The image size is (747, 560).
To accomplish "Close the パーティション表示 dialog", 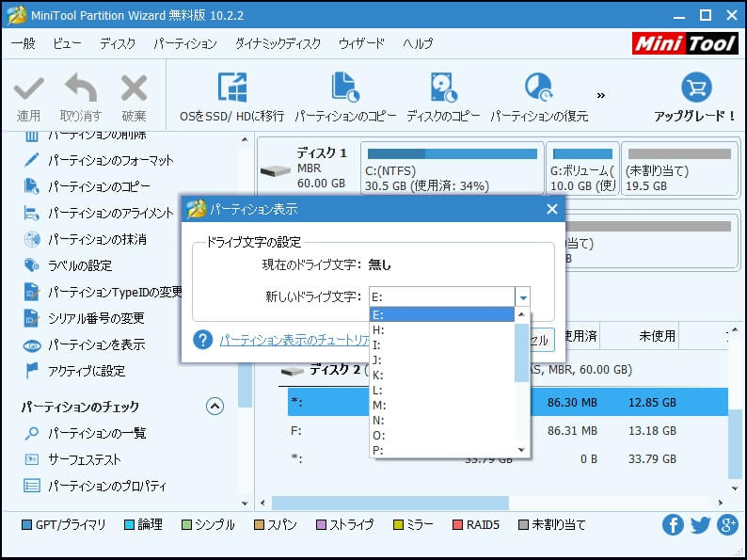I will pyautogui.click(x=551, y=209).
